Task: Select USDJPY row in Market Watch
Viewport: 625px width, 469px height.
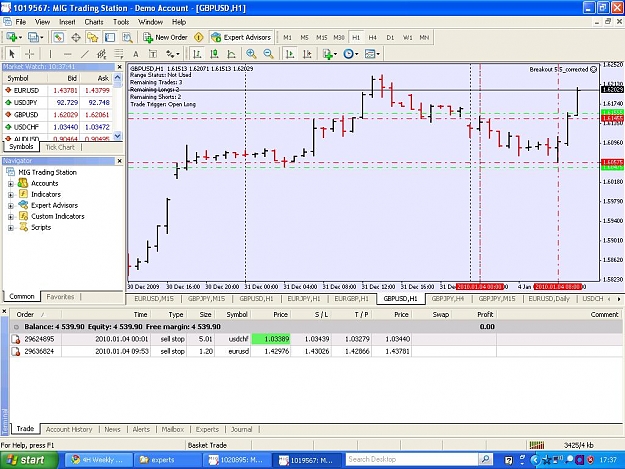Action: [58, 102]
